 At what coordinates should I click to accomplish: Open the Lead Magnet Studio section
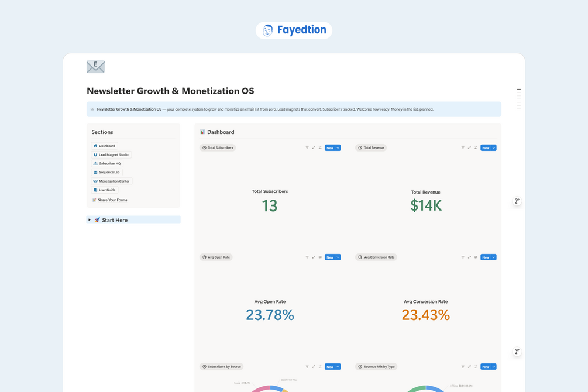(x=111, y=154)
